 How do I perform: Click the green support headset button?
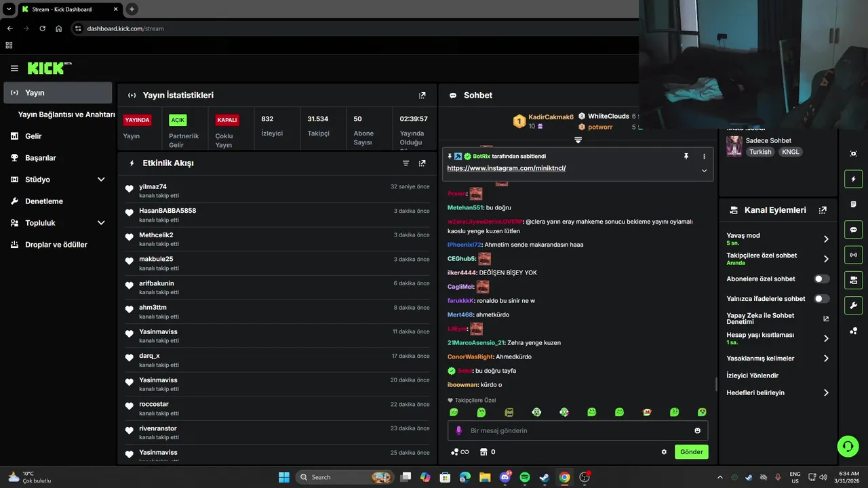click(x=848, y=446)
